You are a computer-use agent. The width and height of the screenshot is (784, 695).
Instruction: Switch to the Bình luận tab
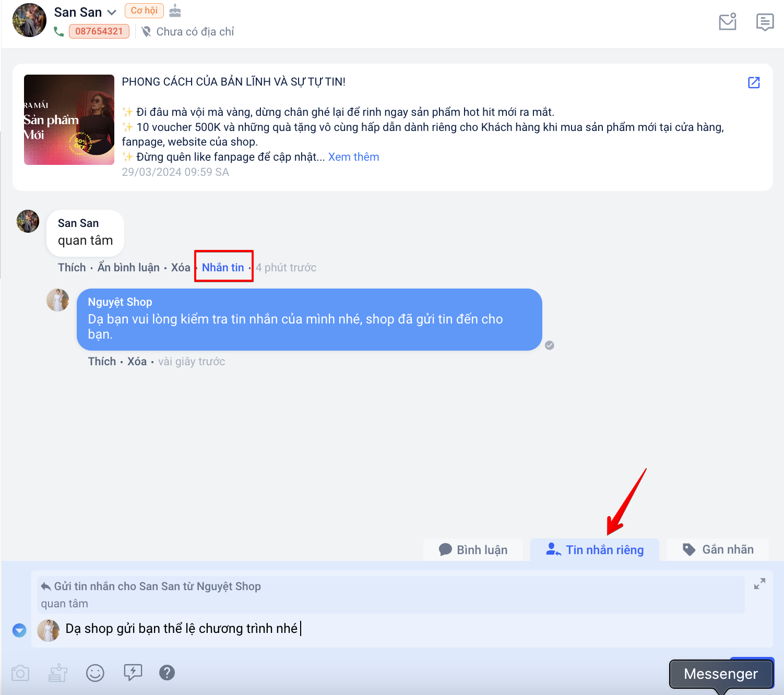tap(473, 550)
